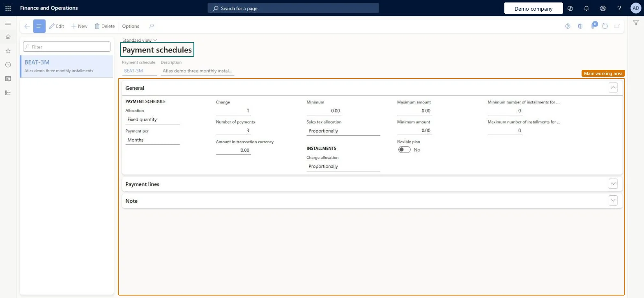Open the Allocation dropdown showing Fixed quantity

152,119
